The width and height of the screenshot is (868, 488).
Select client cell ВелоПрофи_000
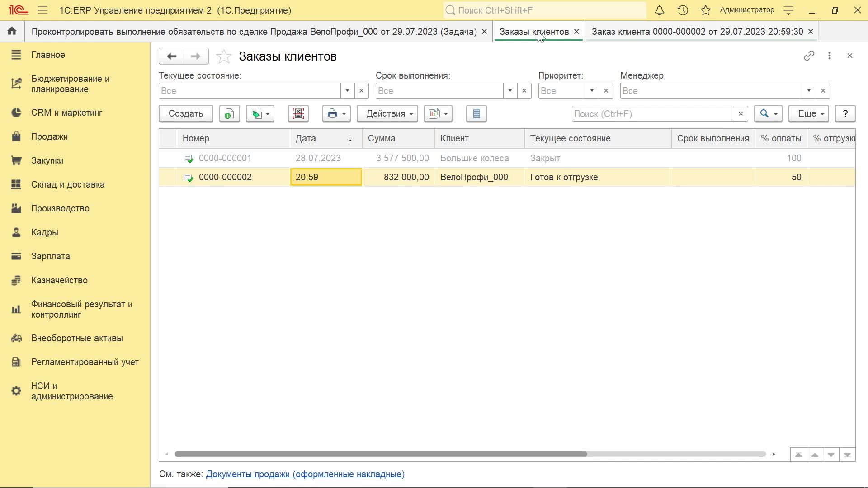(x=479, y=177)
